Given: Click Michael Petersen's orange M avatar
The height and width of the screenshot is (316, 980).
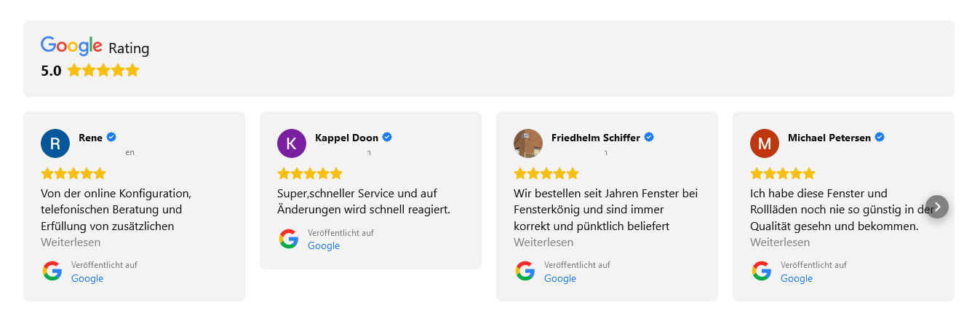Looking at the screenshot, I should (765, 143).
